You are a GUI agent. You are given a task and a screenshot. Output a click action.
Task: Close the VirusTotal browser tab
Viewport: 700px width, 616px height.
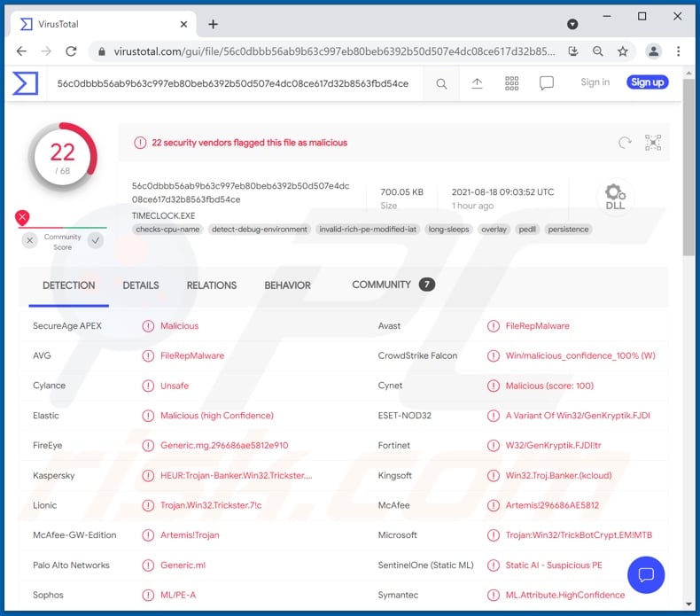pyautogui.click(x=183, y=24)
